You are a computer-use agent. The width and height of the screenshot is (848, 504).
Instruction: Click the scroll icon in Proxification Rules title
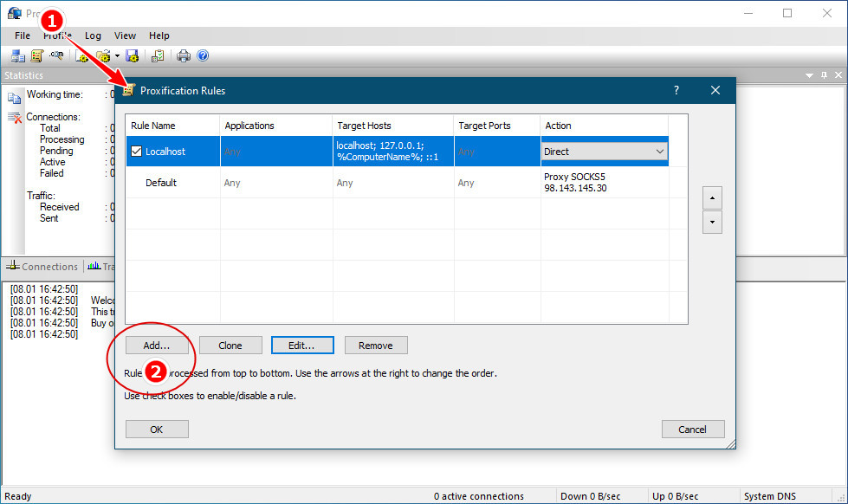pos(128,90)
